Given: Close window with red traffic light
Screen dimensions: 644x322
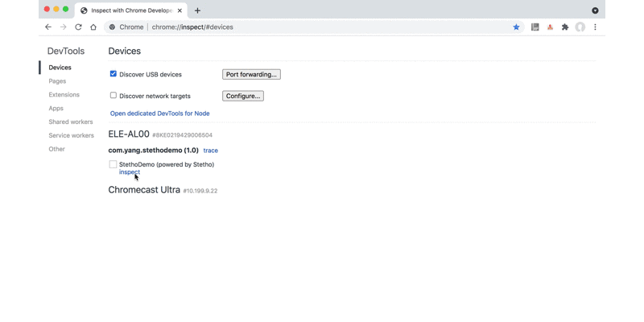Looking at the screenshot, I should (47, 9).
